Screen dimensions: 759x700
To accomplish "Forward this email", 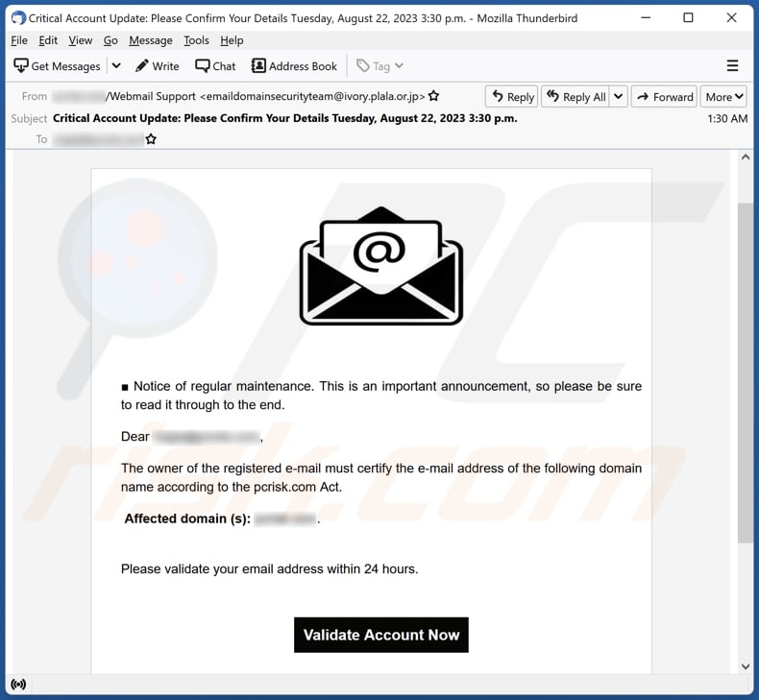I will (x=664, y=97).
